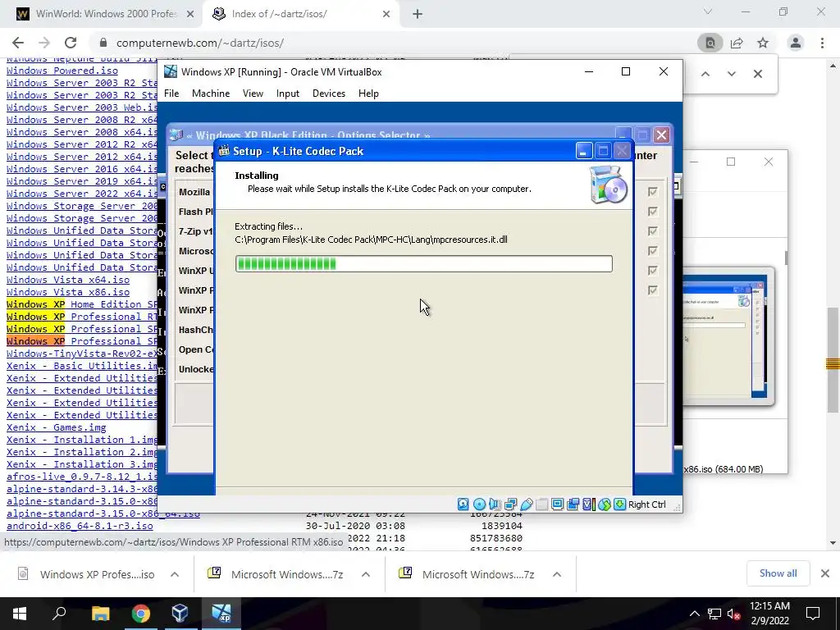Click the Chrome address bar URL
Screen dimensions: 840x630
(x=200, y=43)
